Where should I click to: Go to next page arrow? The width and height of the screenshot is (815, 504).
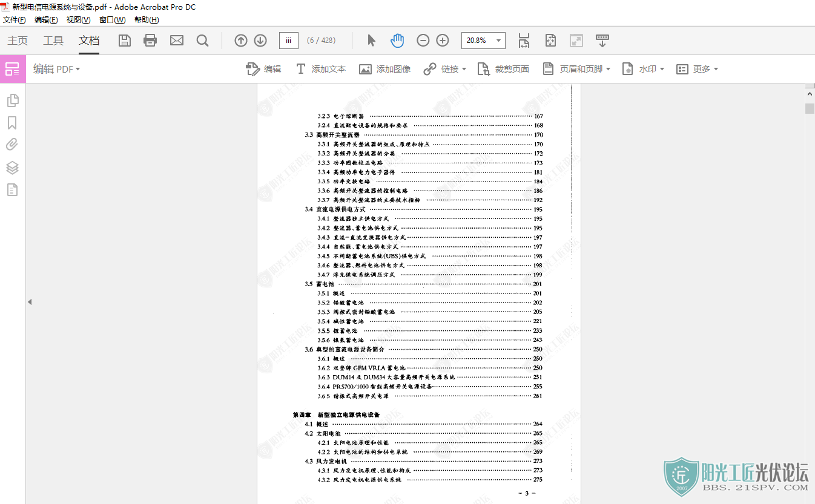260,41
